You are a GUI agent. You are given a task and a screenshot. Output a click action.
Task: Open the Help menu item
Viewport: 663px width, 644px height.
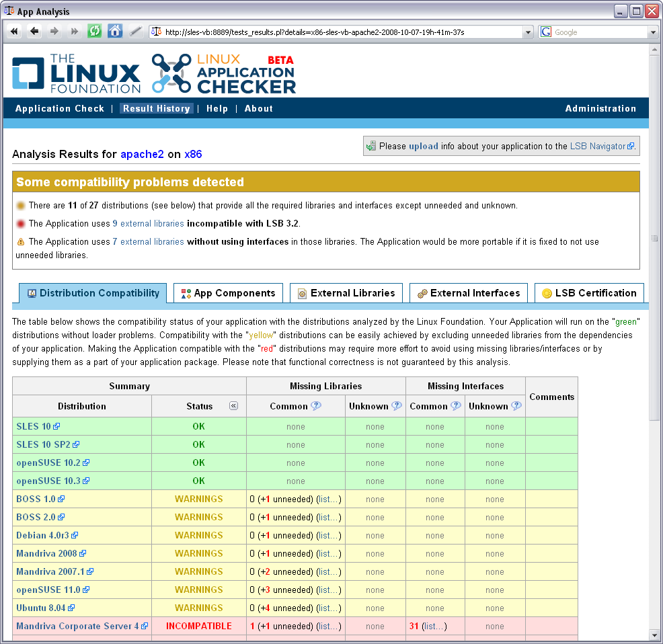pyautogui.click(x=217, y=109)
